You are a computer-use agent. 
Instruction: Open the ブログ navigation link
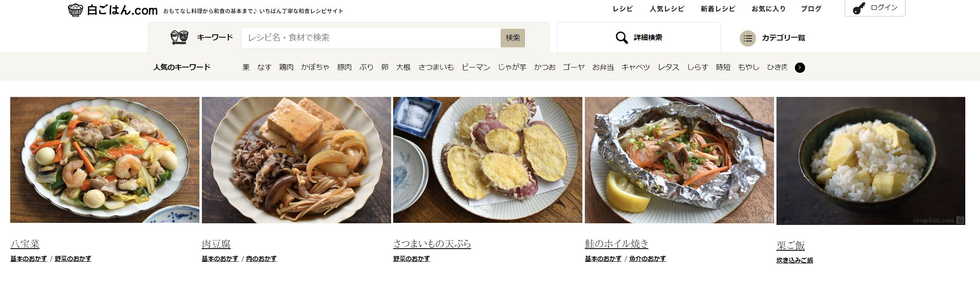[811, 9]
